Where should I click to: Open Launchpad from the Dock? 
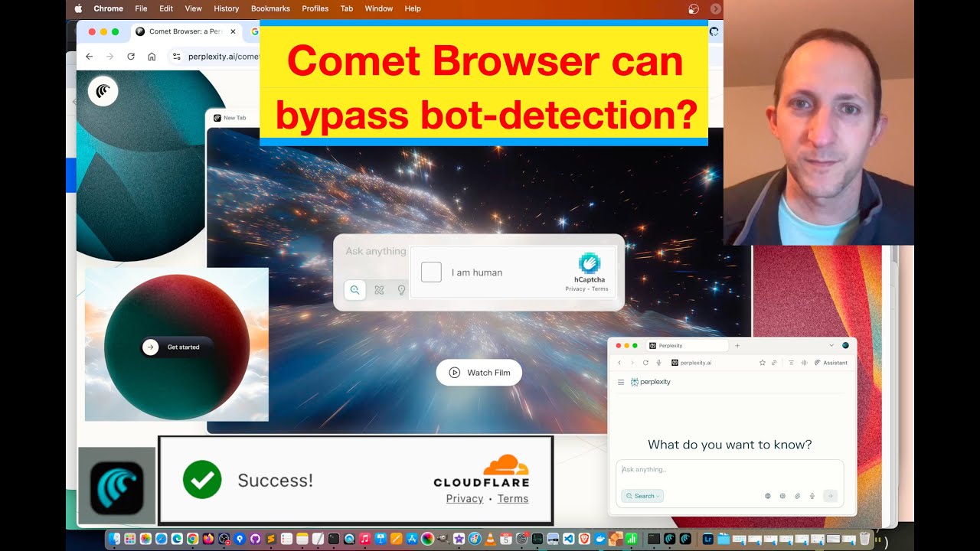coord(129,540)
